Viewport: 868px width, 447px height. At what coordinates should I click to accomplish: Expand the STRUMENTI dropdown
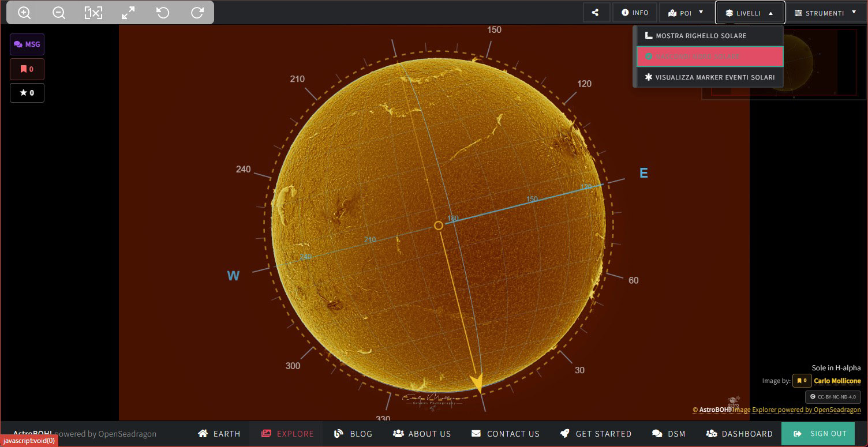coord(825,13)
